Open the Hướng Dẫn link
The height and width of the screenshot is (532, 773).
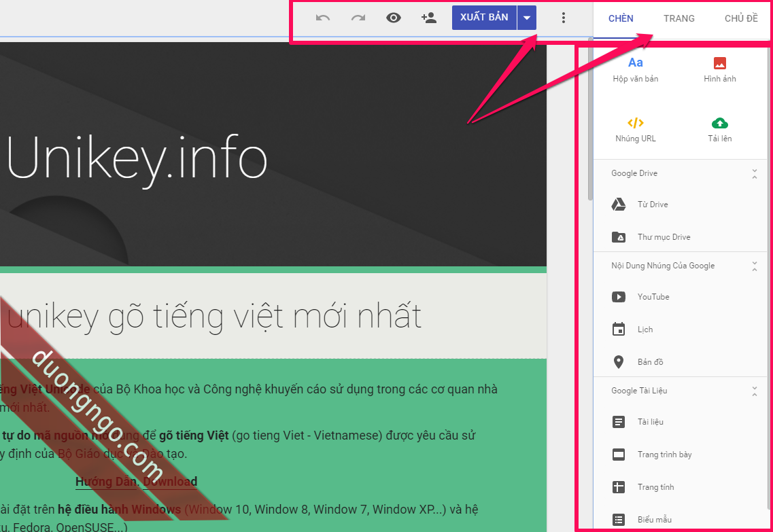point(107,482)
